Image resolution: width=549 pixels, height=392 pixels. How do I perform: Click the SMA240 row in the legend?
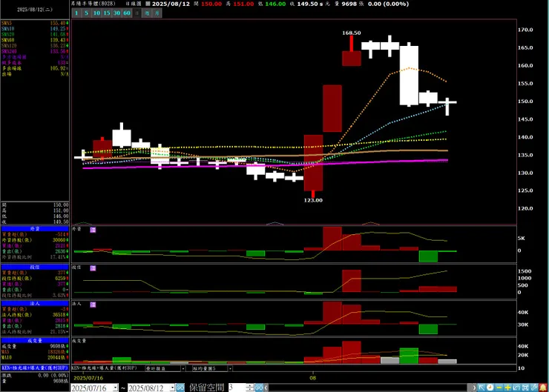coord(35,51)
